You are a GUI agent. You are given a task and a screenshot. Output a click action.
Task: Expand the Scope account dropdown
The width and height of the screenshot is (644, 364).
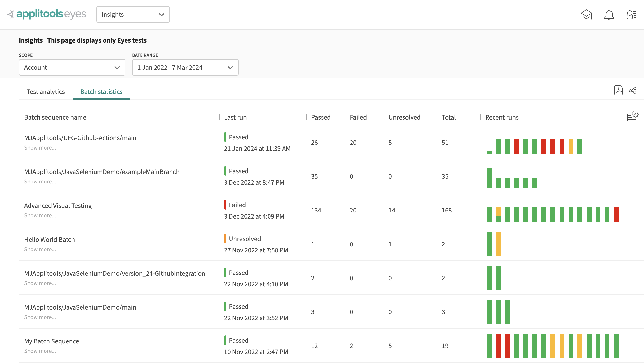coord(72,67)
